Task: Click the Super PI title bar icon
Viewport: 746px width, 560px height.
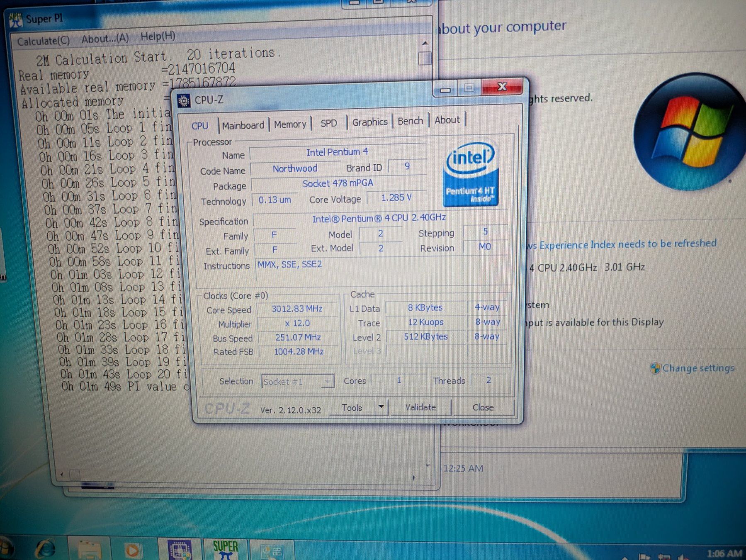Action: (16, 20)
